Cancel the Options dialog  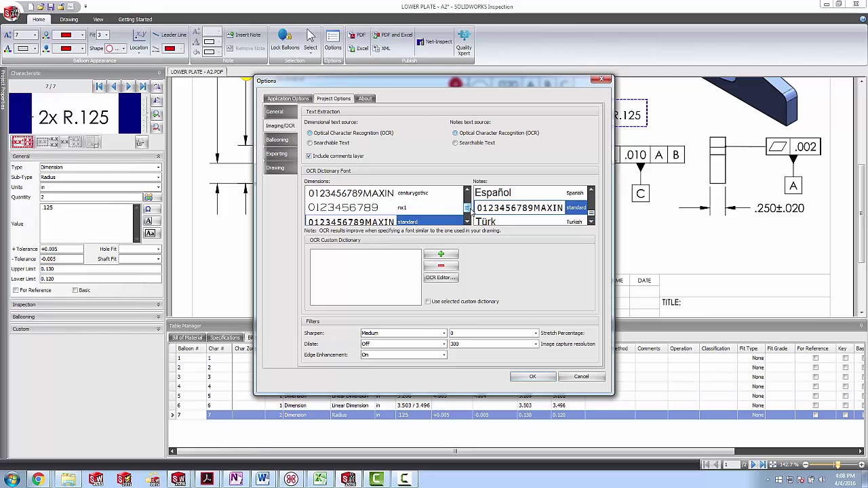581,377
